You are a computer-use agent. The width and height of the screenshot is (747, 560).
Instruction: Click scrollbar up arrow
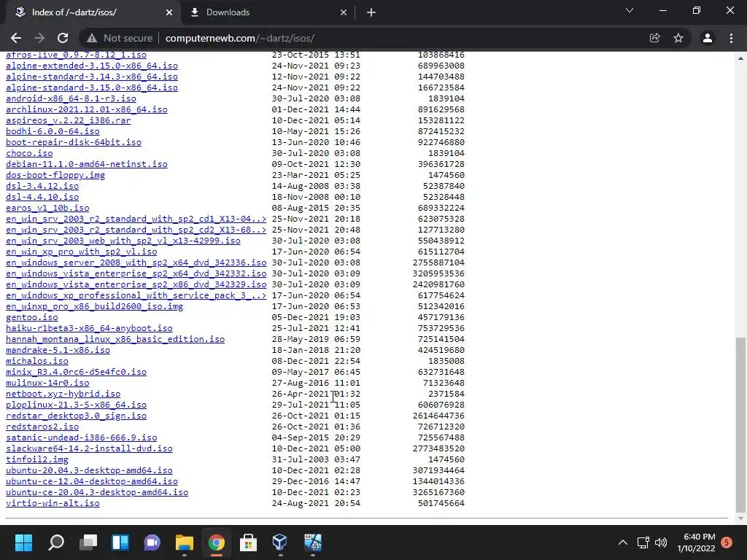(x=740, y=58)
